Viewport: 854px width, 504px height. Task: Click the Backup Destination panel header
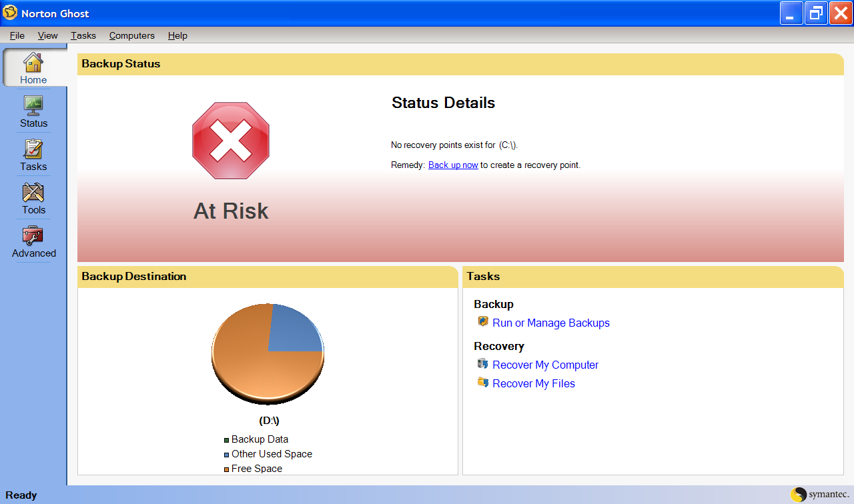pos(268,277)
